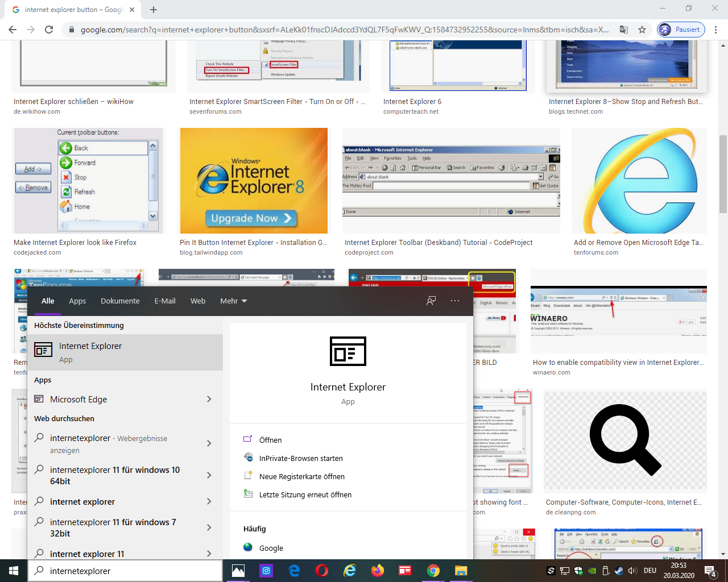Click the translate page icon

[624, 30]
